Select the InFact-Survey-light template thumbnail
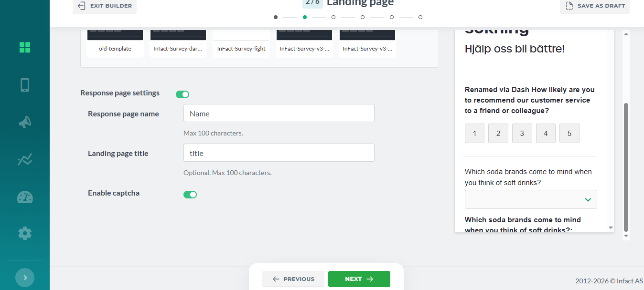This screenshot has width=644, height=290. pyautogui.click(x=241, y=44)
